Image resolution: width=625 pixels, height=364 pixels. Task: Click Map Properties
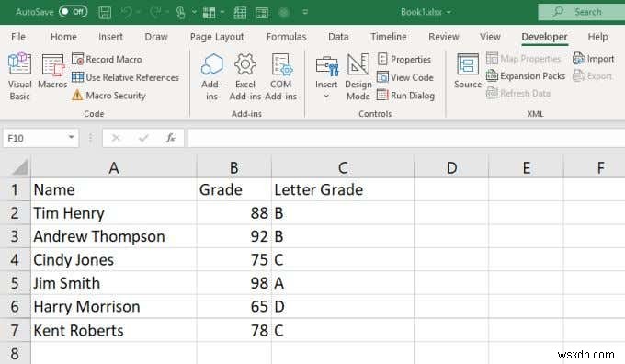(x=523, y=59)
